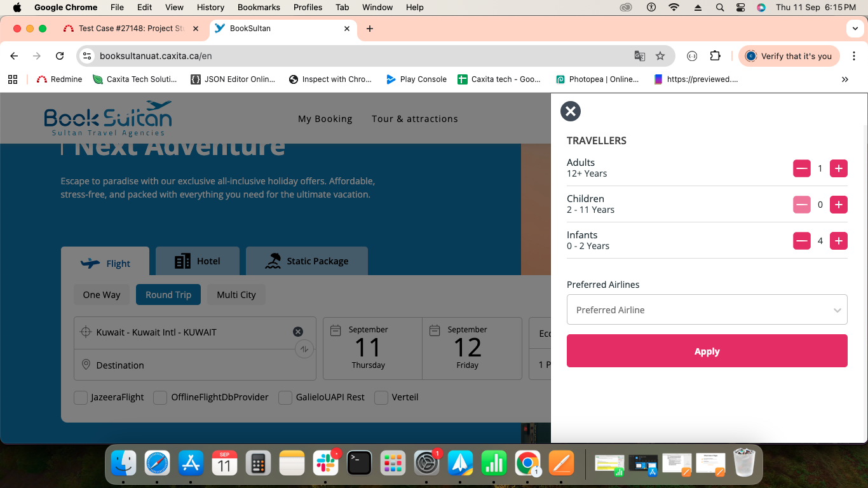Increase the Adults count with plus
Screen dimensions: 868x488
click(839, 168)
